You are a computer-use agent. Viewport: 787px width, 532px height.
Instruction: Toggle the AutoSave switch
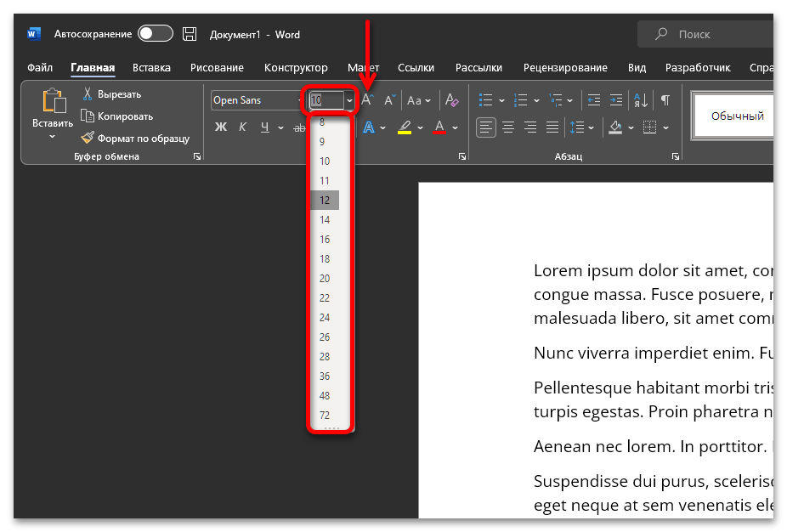(x=156, y=34)
